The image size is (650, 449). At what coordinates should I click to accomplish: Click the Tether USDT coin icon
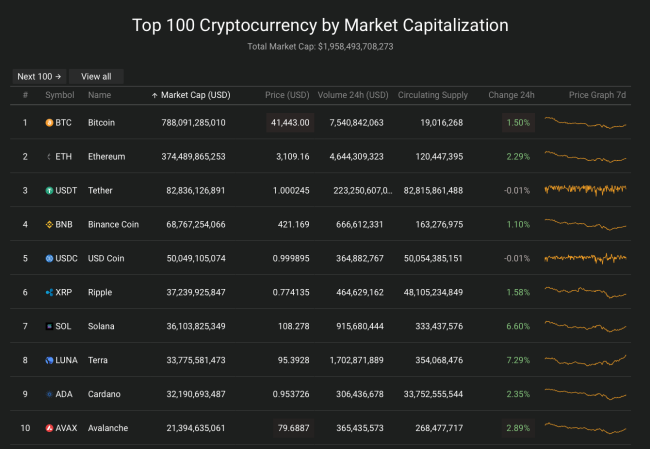tap(49, 191)
